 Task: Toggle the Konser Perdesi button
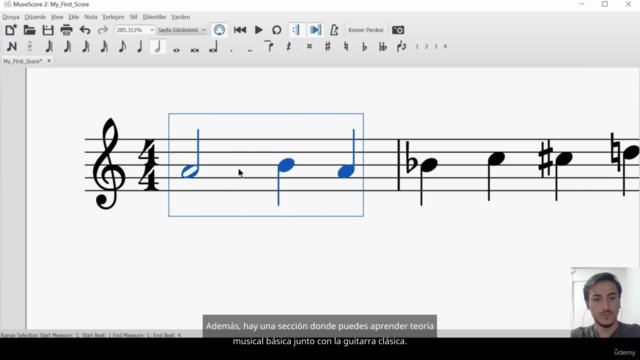point(366,30)
